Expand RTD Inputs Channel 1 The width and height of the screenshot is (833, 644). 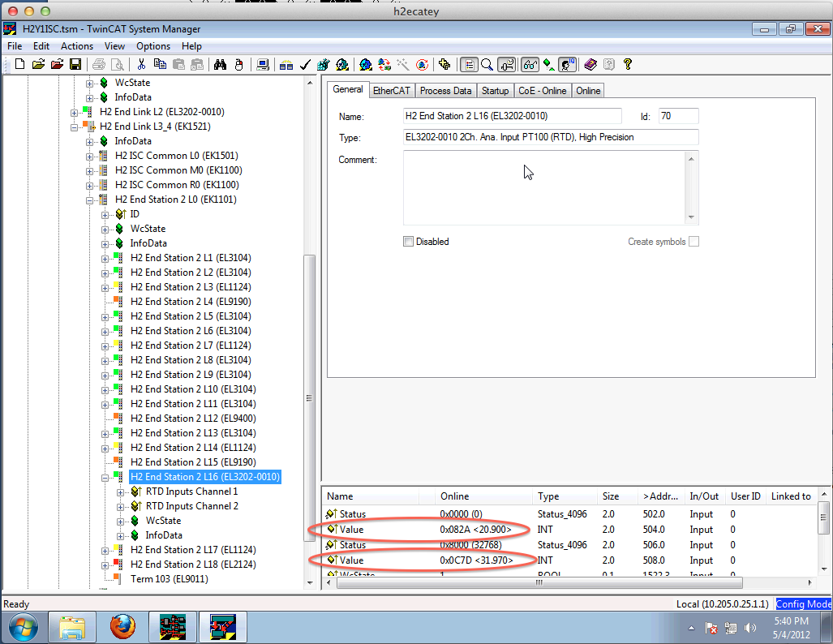[x=120, y=492]
